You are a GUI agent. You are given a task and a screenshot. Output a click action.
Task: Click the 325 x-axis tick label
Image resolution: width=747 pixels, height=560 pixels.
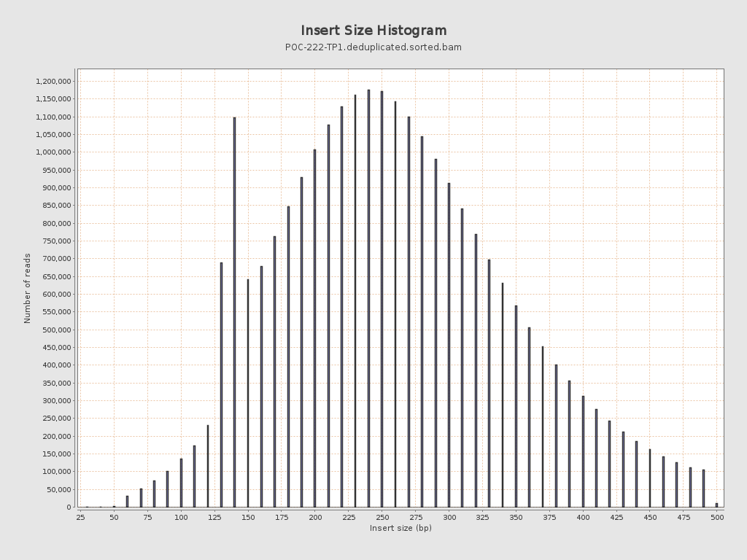(483, 517)
